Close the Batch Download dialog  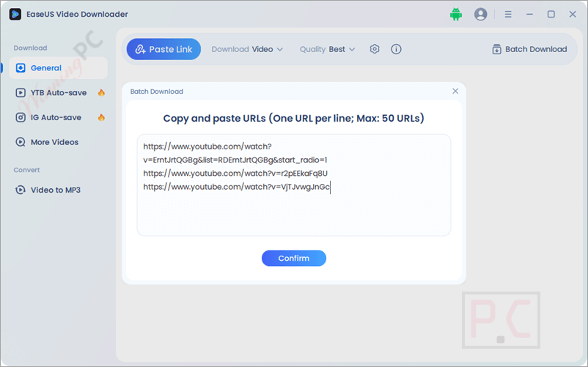[x=455, y=91]
